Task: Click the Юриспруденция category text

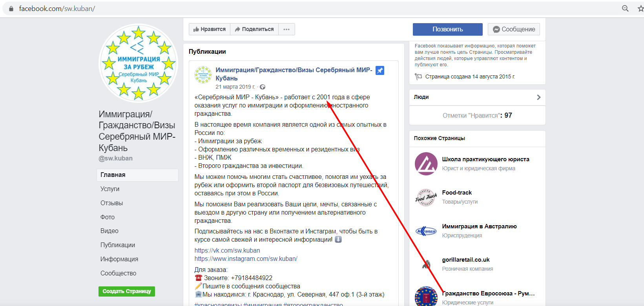Action: click(x=462, y=235)
